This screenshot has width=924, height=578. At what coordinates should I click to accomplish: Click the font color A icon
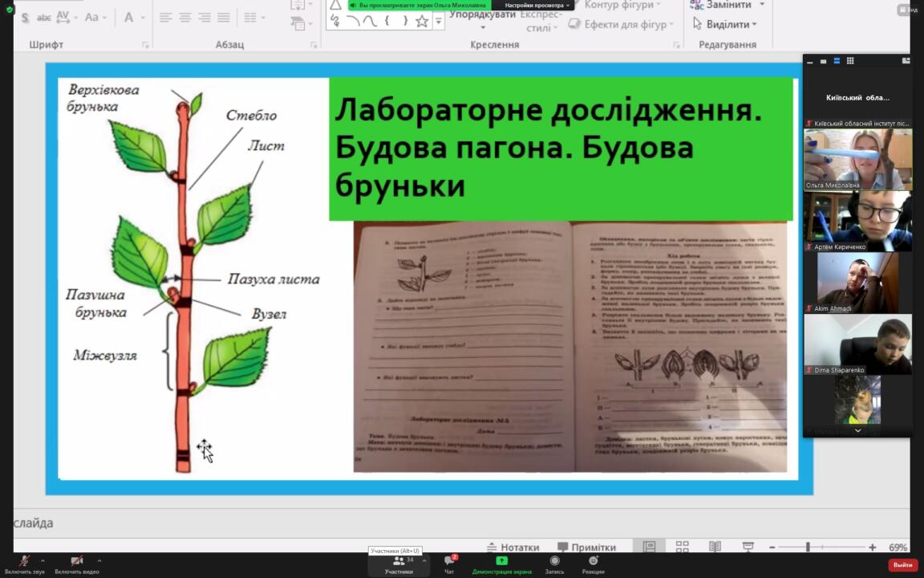pos(128,17)
